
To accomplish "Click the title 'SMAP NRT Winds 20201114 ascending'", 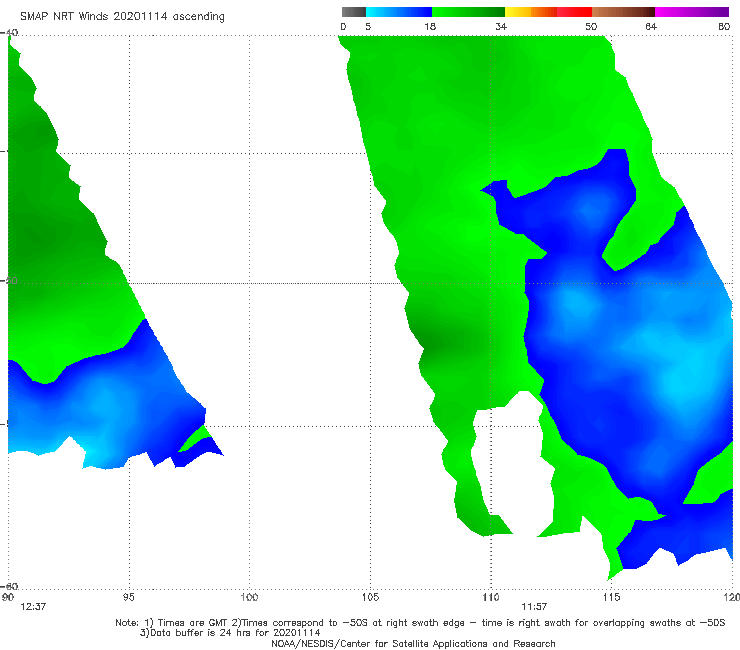I will [x=122, y=17].
